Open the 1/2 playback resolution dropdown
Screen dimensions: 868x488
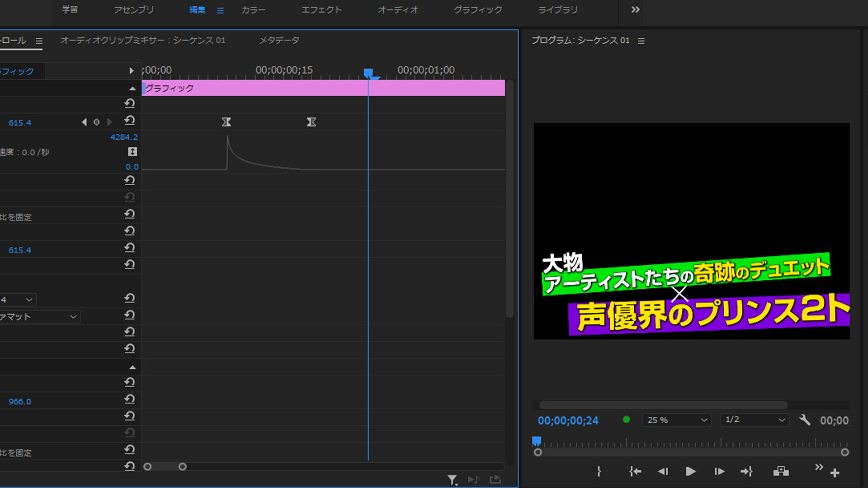click(x=755, y=420)
